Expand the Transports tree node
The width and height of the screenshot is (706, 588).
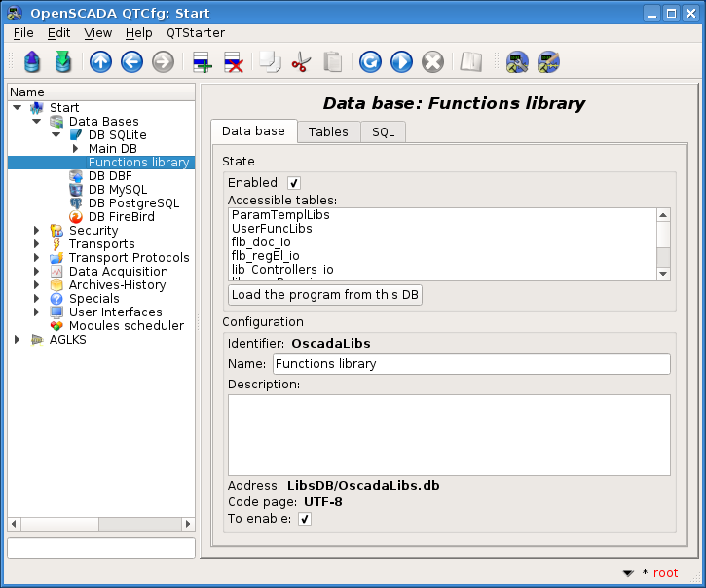tap(36, 244)
